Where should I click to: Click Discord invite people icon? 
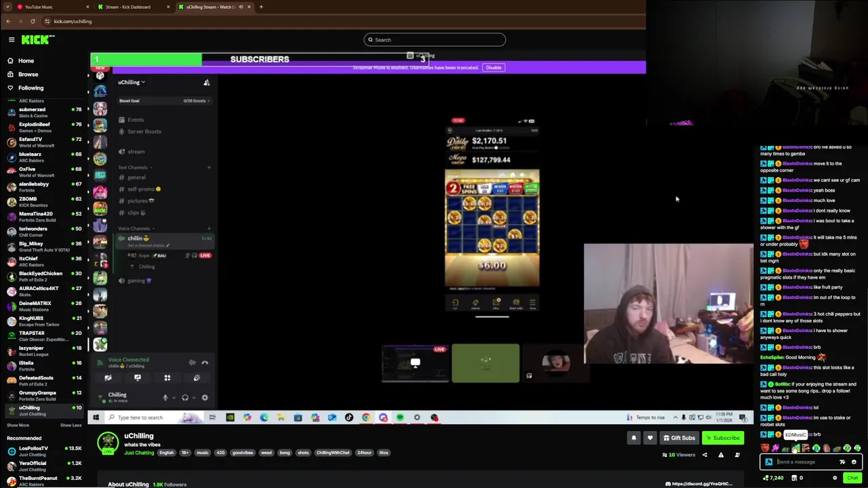(x=207, y=83)
